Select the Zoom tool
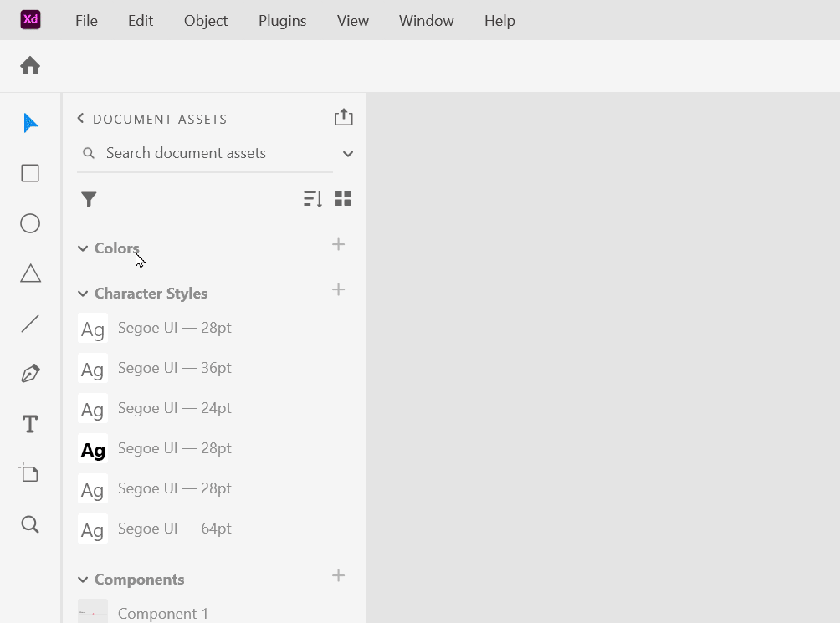Image resolution: width=840 pixels, height=623 pixels. (30, 524)
